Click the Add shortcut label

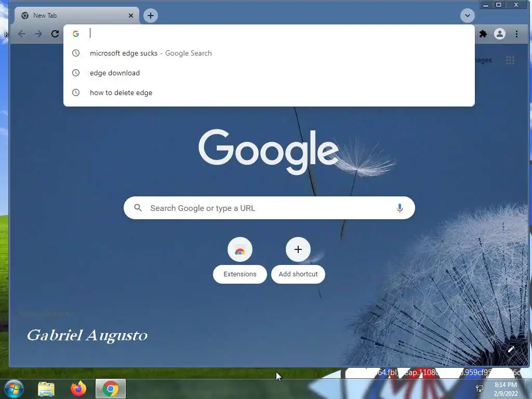coord(298,274)
